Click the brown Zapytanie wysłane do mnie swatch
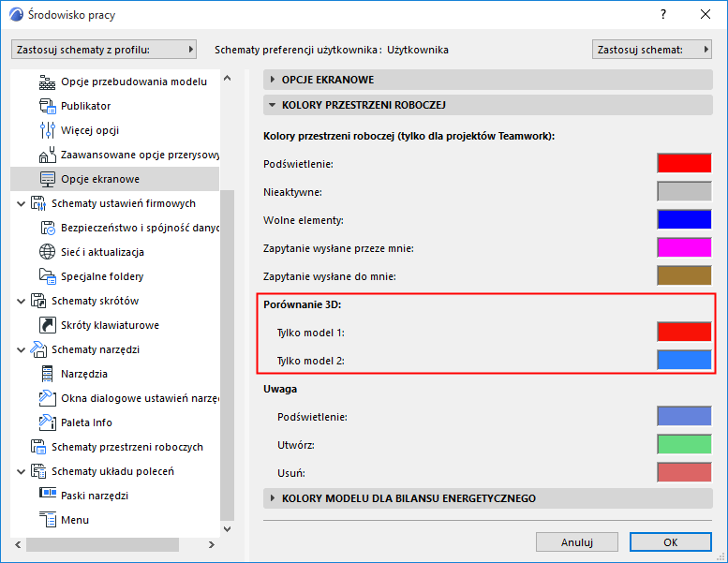Image resolution: width=728 pixels, height=563 pixels. click(x=684, y=275)
